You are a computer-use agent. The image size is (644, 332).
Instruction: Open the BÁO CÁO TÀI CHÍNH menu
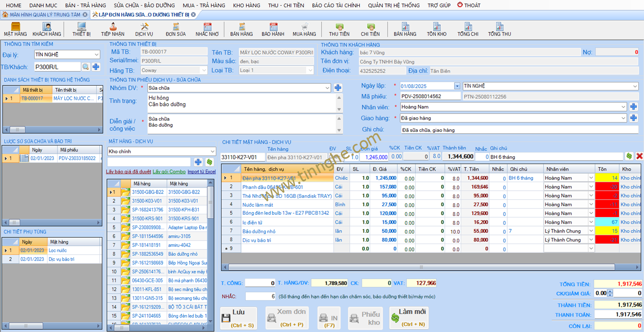click(x=336, y=5)
